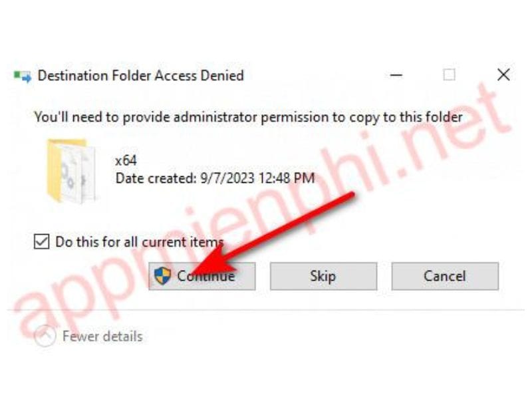Click the greyed-out maximize box icon
This screenshot has width=532, height=399.
pyautogui.click(x=450, y=74)
